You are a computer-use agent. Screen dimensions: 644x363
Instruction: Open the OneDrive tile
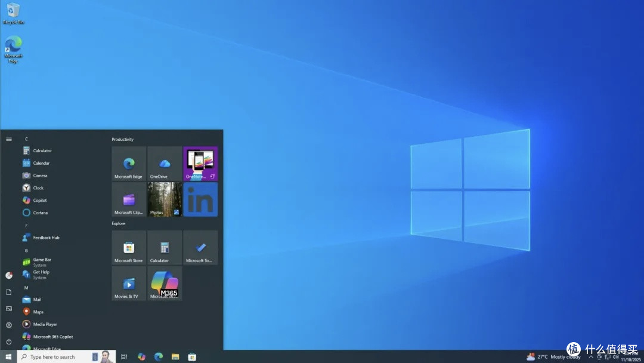(165, 164)
